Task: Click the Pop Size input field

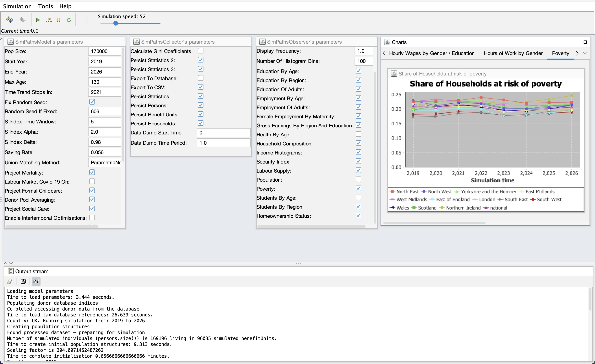Action: (x=105, y=51)
